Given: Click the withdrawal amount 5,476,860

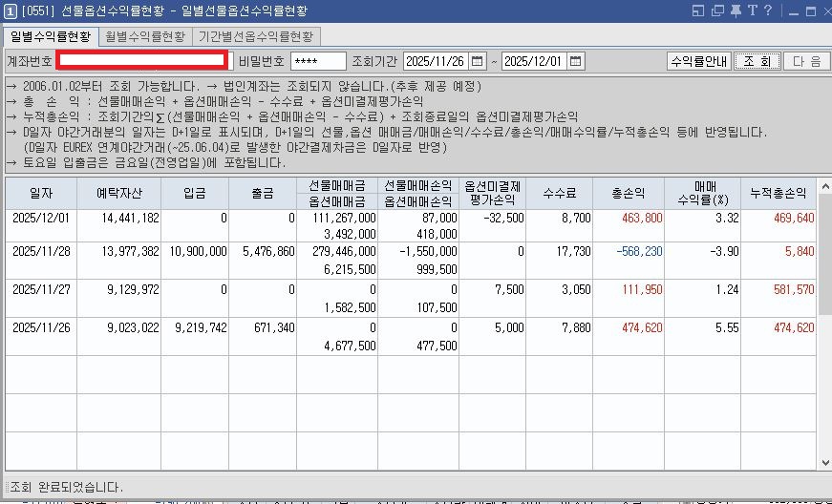Looking at the screenshot, I should pos(268,251).
